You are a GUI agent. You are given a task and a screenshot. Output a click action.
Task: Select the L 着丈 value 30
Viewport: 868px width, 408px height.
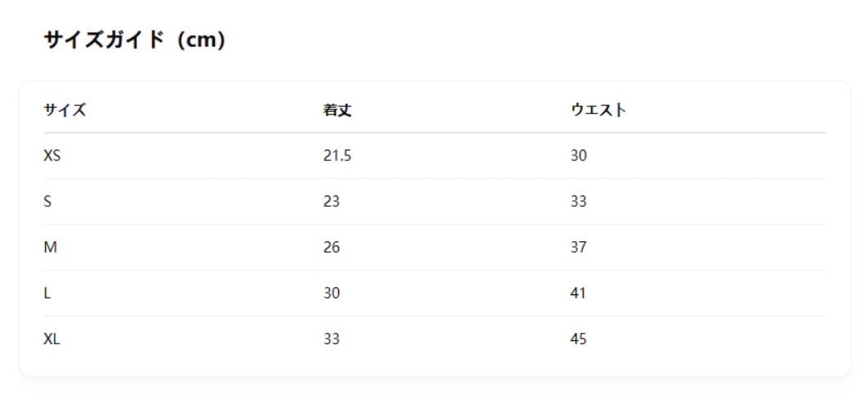pos(331,293)
